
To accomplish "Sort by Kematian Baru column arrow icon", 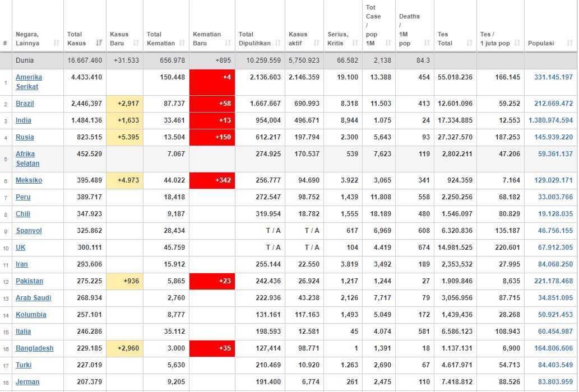I will 228,43.
